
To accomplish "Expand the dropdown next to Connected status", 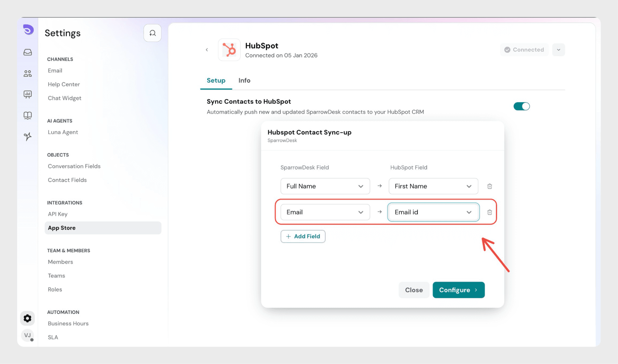I will [558, 50].
